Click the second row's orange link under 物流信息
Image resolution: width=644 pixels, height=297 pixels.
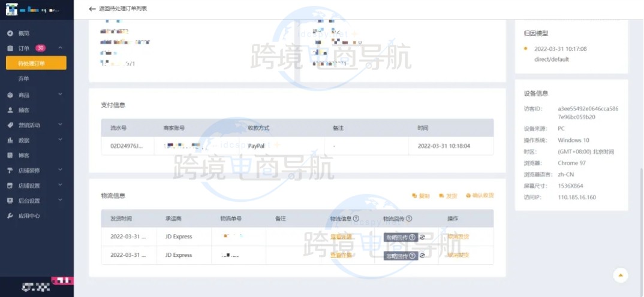[x=341, y=255]
